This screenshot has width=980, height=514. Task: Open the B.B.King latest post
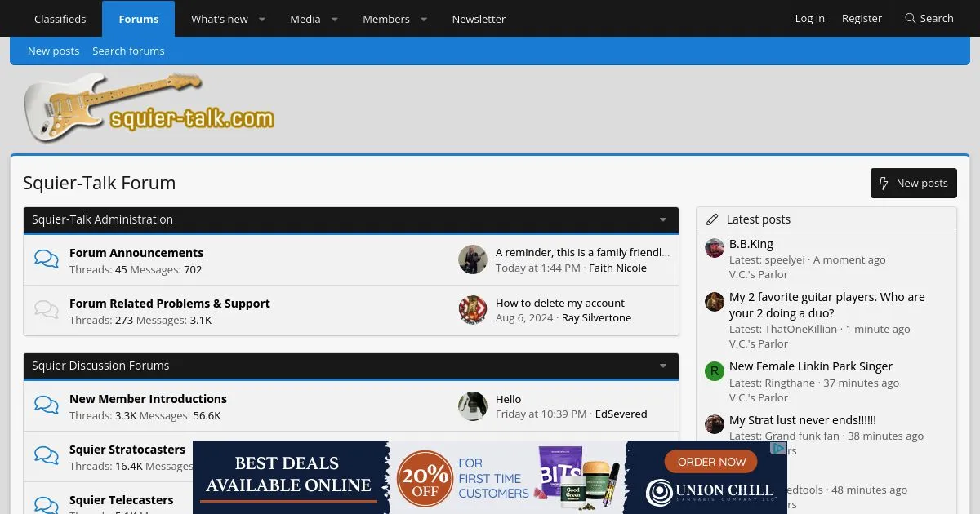click(751, 244)
